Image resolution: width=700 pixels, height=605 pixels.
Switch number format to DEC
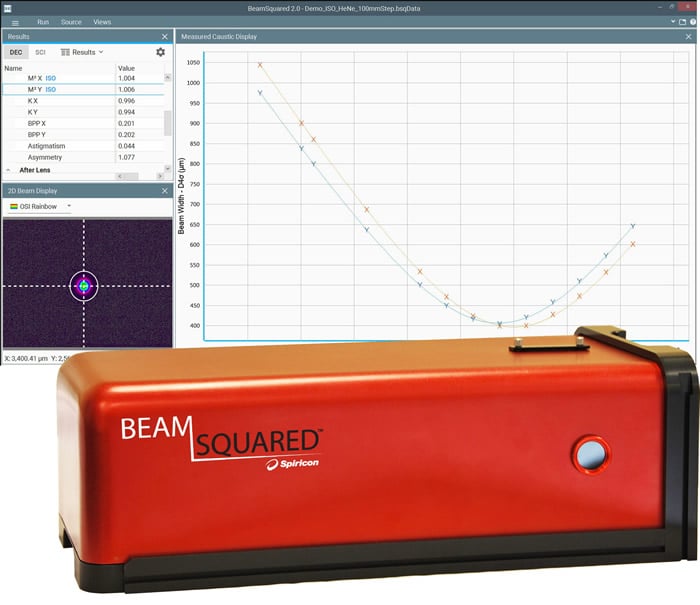coord(16,52)
